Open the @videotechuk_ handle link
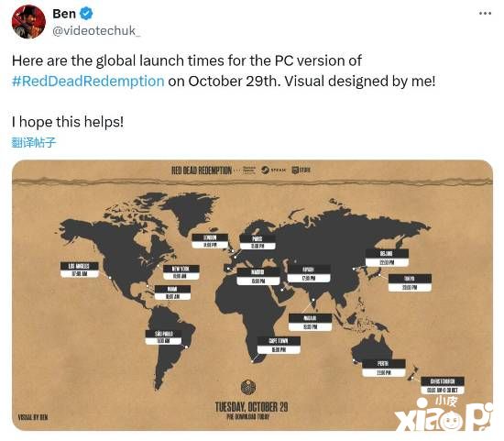The height and width of the screenshot is (441, 504). point(96,31)
